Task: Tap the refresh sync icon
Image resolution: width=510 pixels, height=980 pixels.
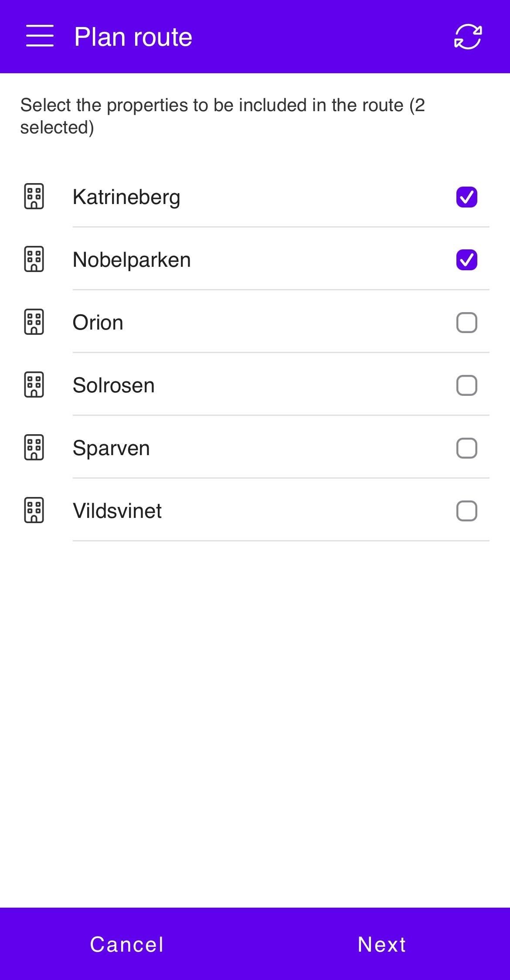Action: (468, 37)
